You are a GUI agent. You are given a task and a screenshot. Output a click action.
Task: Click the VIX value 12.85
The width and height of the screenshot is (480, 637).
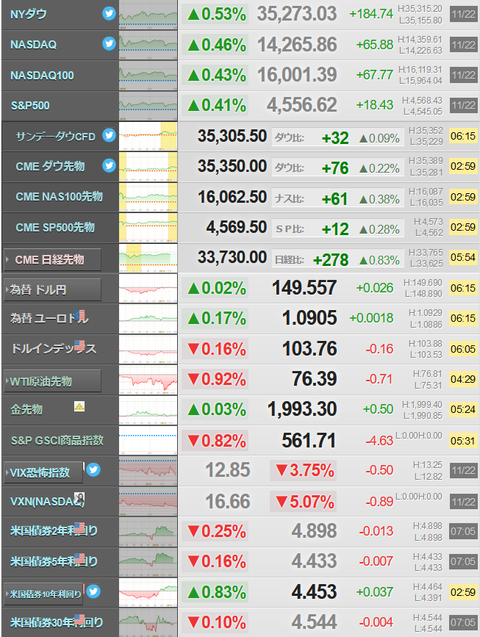pyautogui.click(x=228, y=470)
